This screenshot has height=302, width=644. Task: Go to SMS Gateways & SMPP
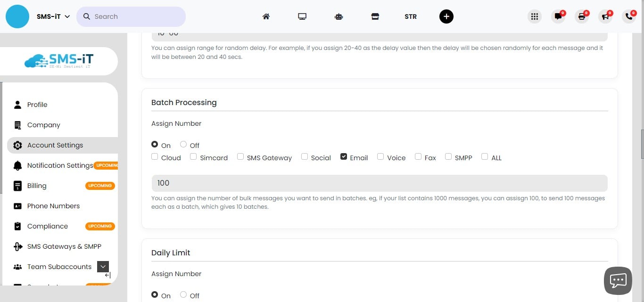click(64, 246)
